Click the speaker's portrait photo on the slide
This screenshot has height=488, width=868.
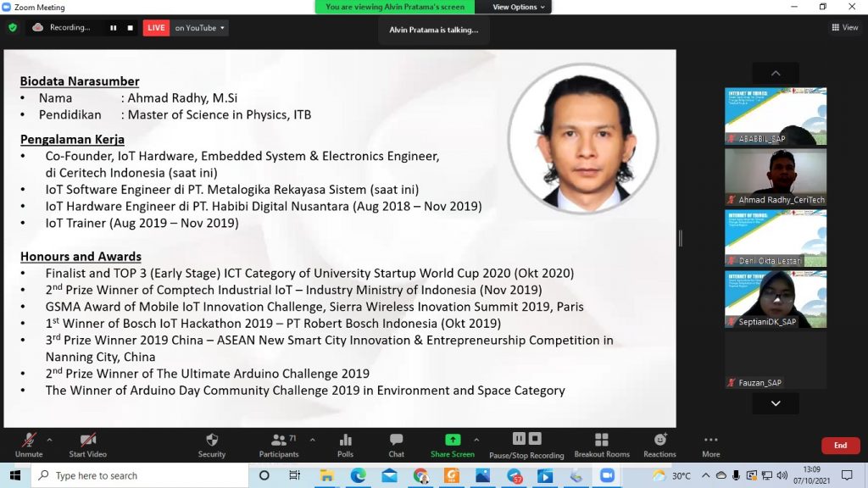pos(583,138)
